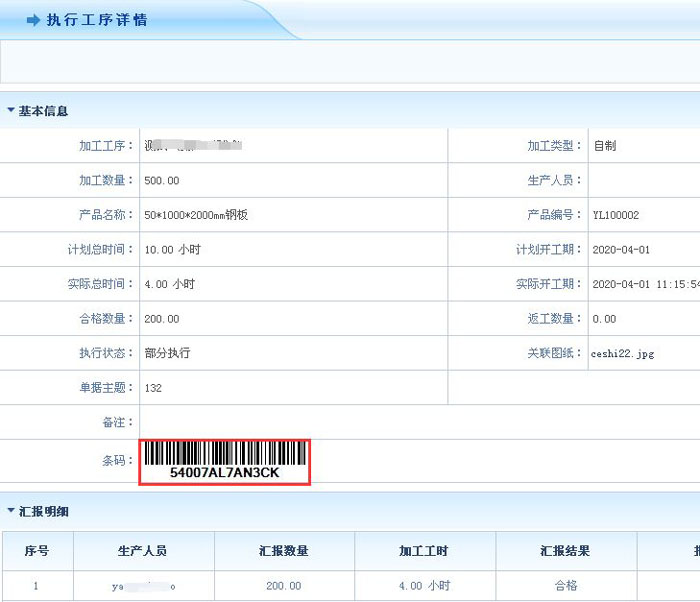Collapse the 基本信息 section triangle
Viewport: 700px width, 602px height.
pos(11,111)
